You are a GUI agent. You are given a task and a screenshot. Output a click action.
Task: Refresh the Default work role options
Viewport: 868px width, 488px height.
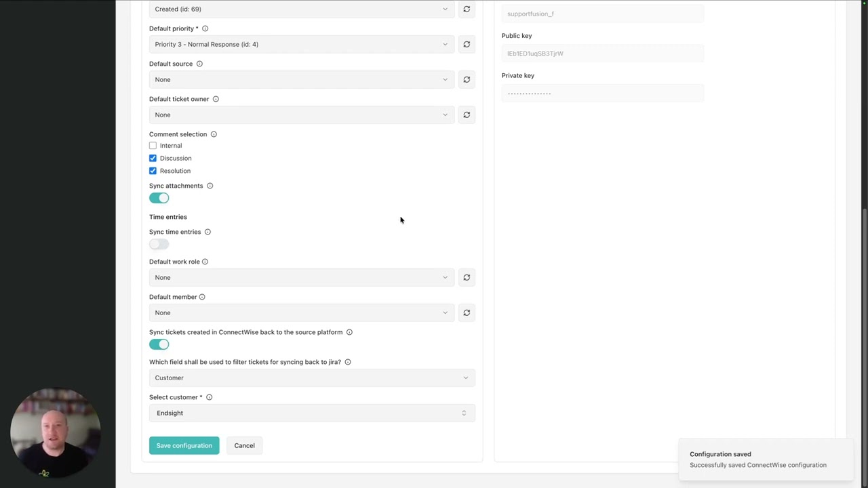point(467,277)
